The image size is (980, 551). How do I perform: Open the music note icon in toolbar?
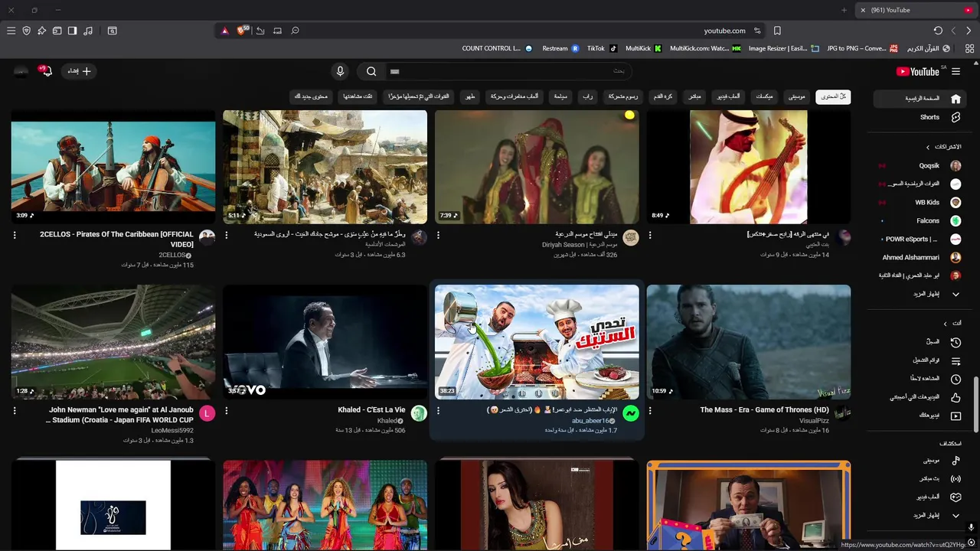click(x=88, y=31)
